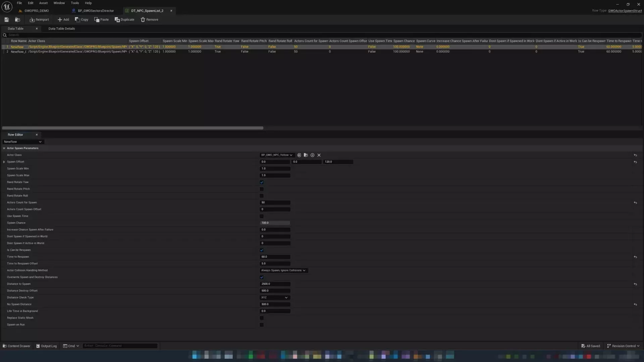The width and height of the screenshot is (644, 362).
Task: Add a new row to table
Action: pos(63,20)
